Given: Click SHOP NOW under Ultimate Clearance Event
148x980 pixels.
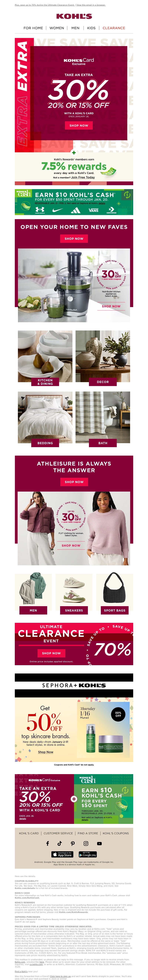Looking at the screenshot, I should (51, 653).
